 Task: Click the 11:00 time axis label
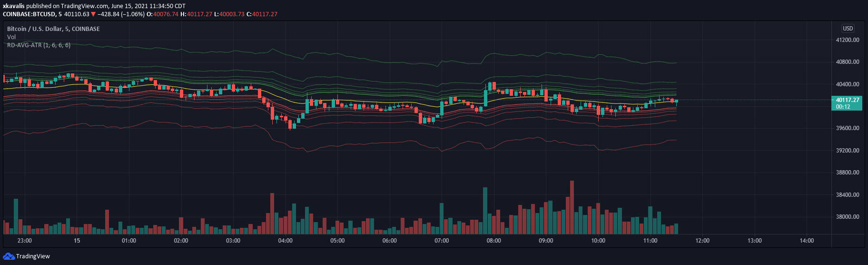pos(651,241)
